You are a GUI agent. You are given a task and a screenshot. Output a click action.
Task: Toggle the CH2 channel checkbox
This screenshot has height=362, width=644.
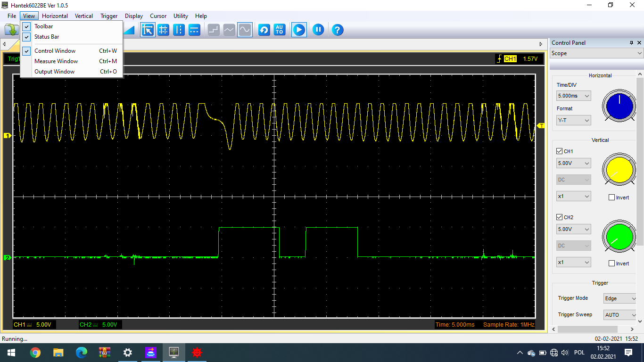point(560,217)
